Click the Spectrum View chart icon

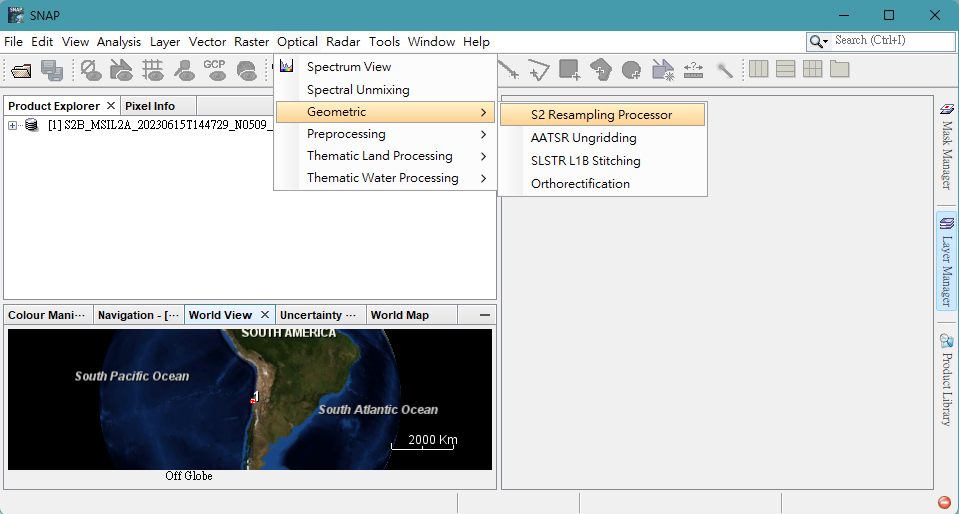point(287,65)
